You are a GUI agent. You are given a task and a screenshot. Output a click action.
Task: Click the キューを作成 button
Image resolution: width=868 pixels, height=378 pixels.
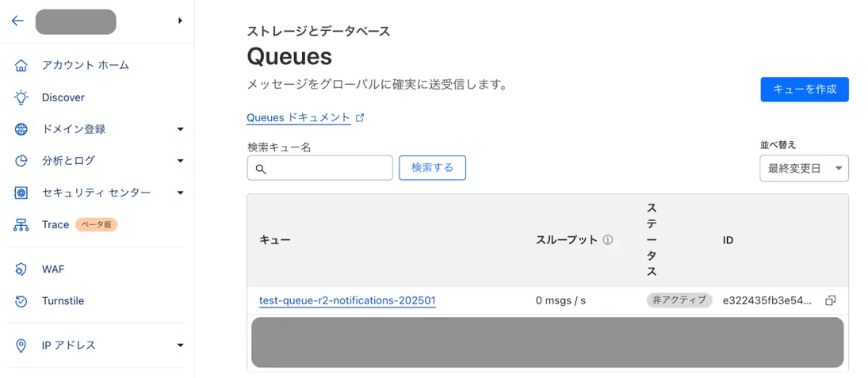point(805,89)
